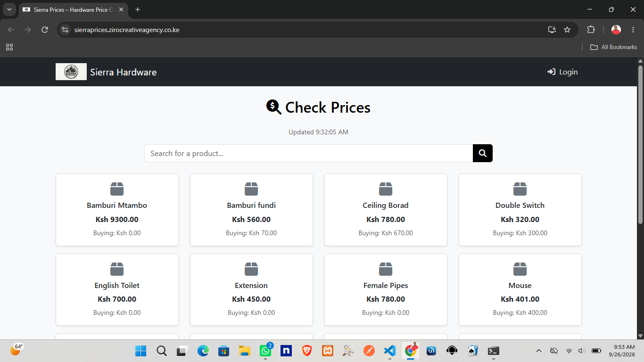This screenshot has height=362, width=644.
Task: Open the terminal app from the taskbar
Action: click(493, 351)
